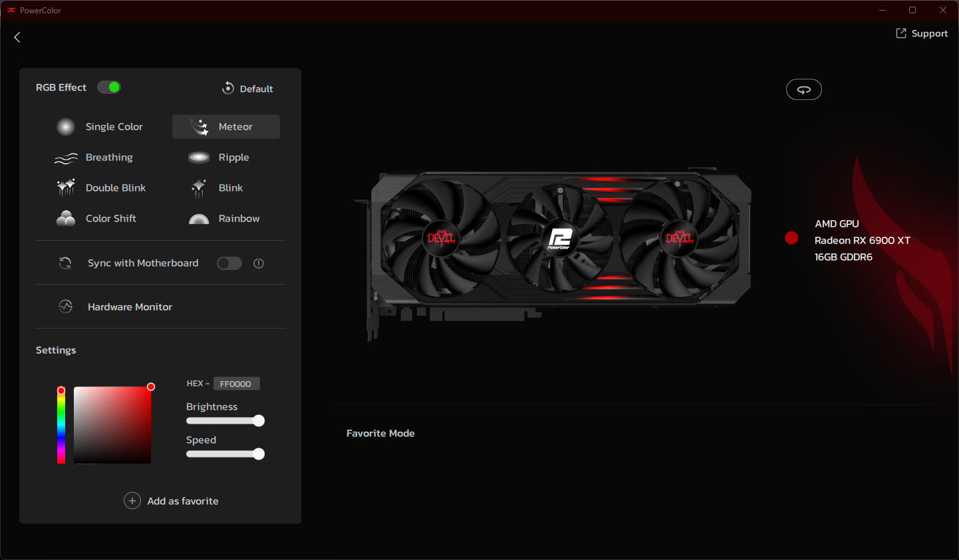
Task: Choose the Breathing effect mode
Action: [93, 158]
